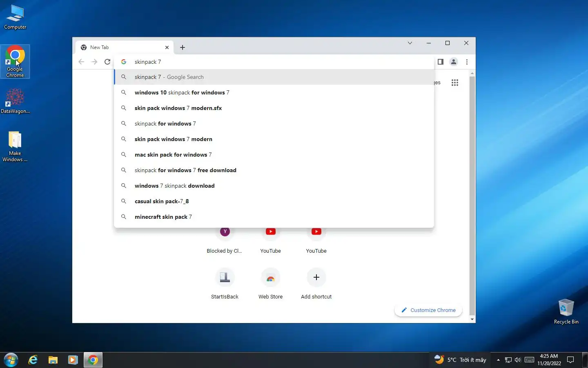588x368 pixels.
Task: Select the Recycle Bin desktop icon
Action: point(566,312)
